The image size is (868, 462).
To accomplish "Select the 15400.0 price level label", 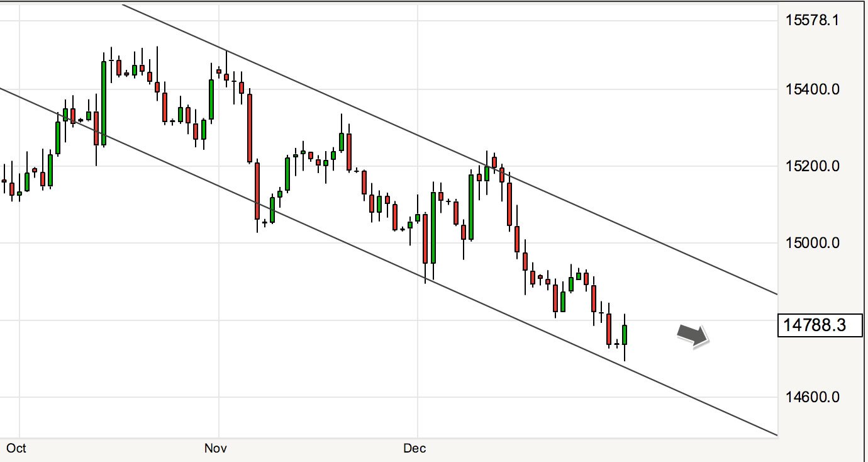I will 812,89.
